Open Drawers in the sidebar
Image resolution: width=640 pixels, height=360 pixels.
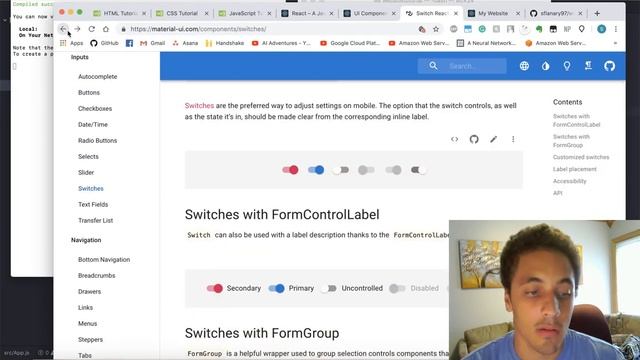tap(89, 291)
